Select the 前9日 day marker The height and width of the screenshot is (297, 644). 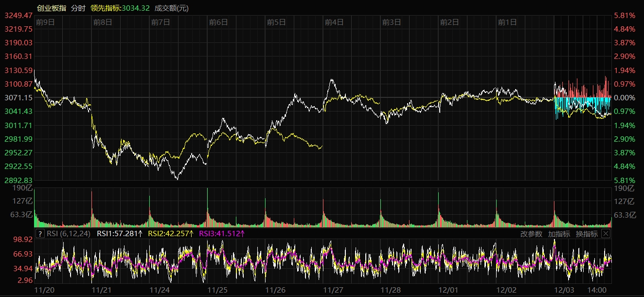pyautogui.click(x=45, y=22)
